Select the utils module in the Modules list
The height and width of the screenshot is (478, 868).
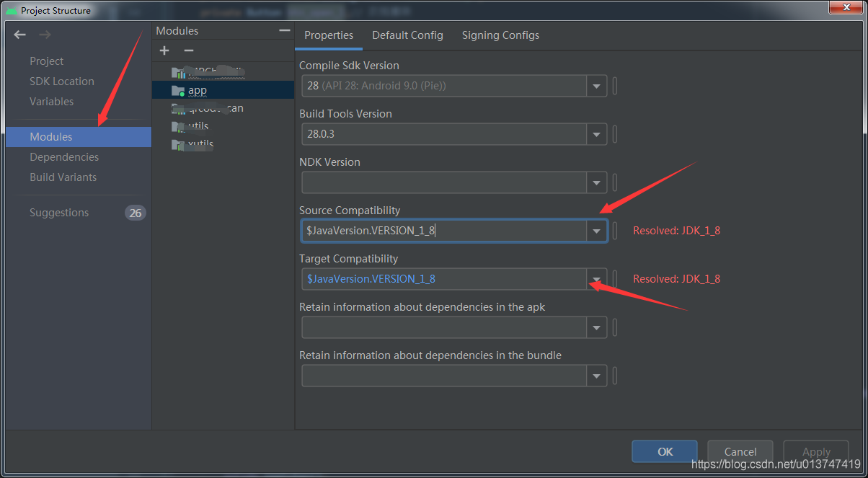pos(196,125)
